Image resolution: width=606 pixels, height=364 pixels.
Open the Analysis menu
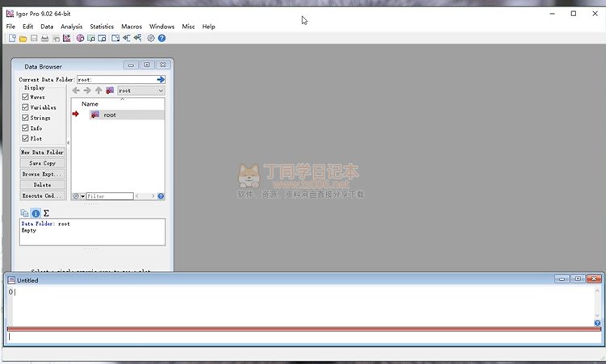click(72, 27)
